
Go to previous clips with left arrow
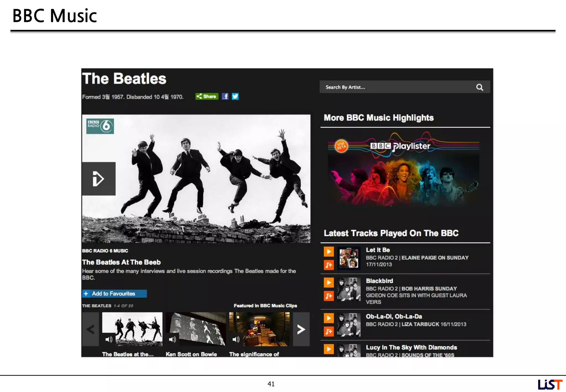(90, 329)
